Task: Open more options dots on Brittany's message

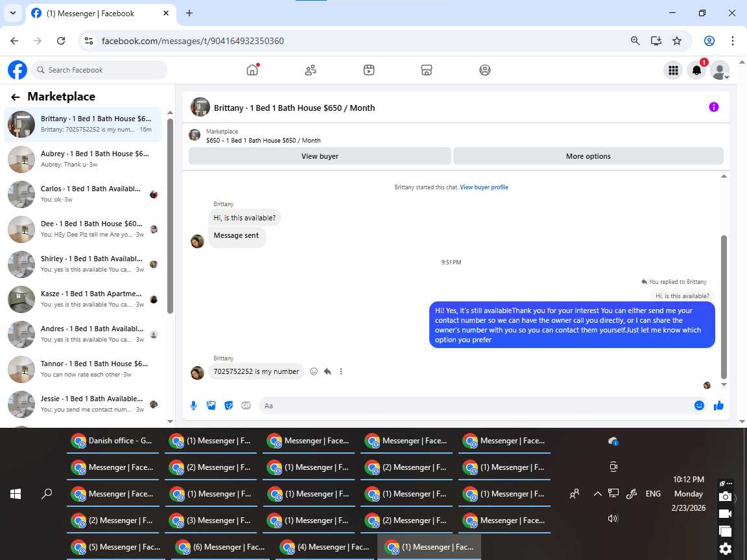Action: point(341,371)
